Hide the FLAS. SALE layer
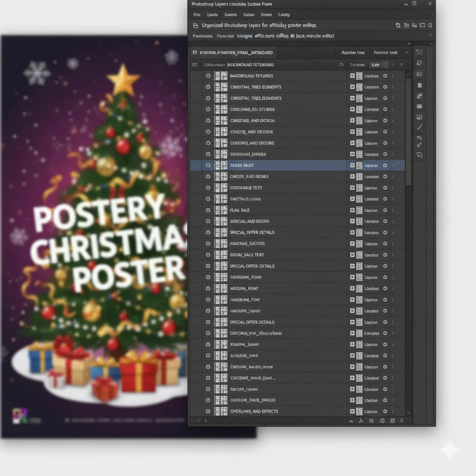Screen dimensions: 476x476 coord(208,210)
